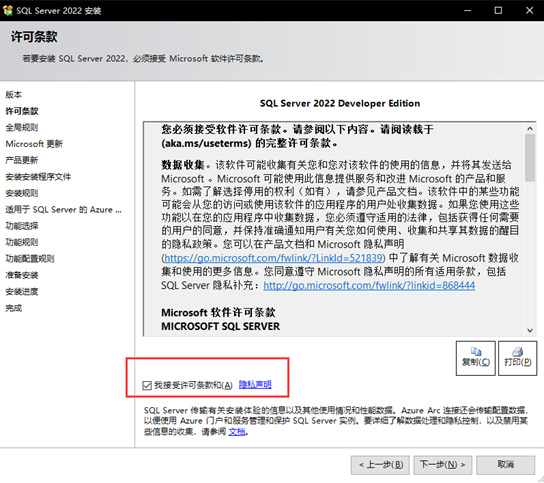Viewport: 544px width, 483px height.
Task: Click the license text scrollbar thumb
Action: click(x=530, y=158)
